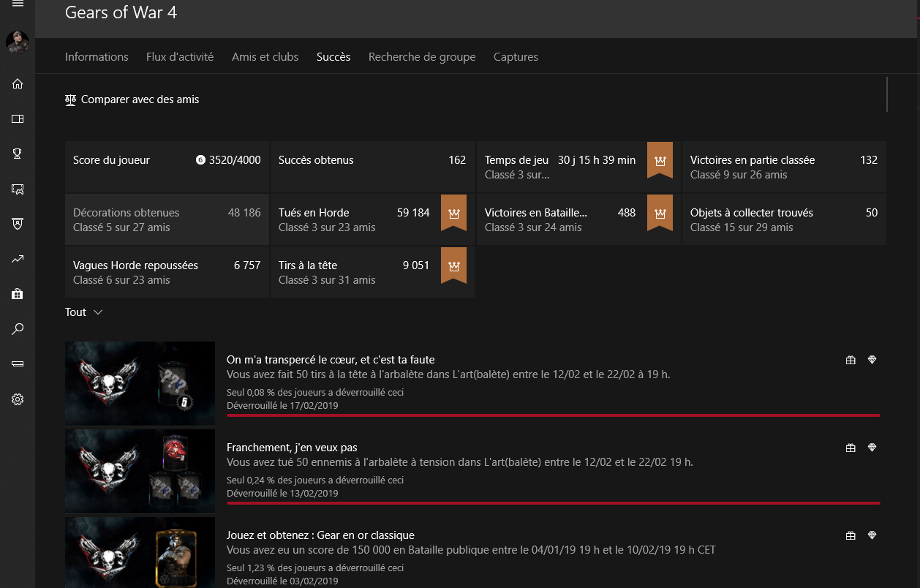
Task: Click the scales icon beside Comparer avec des amis
Action: click(70, 99)
